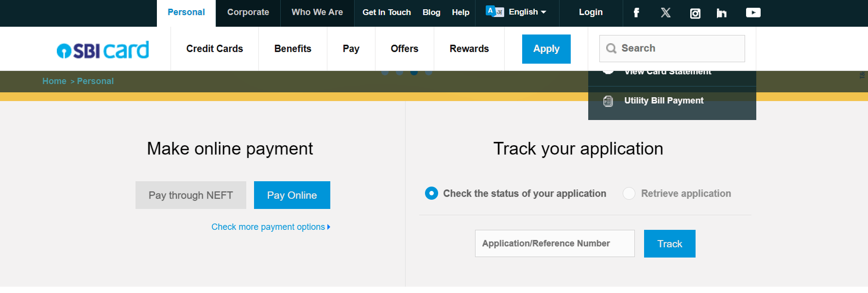Open the Instagram social icon

[x=695, y=13]
